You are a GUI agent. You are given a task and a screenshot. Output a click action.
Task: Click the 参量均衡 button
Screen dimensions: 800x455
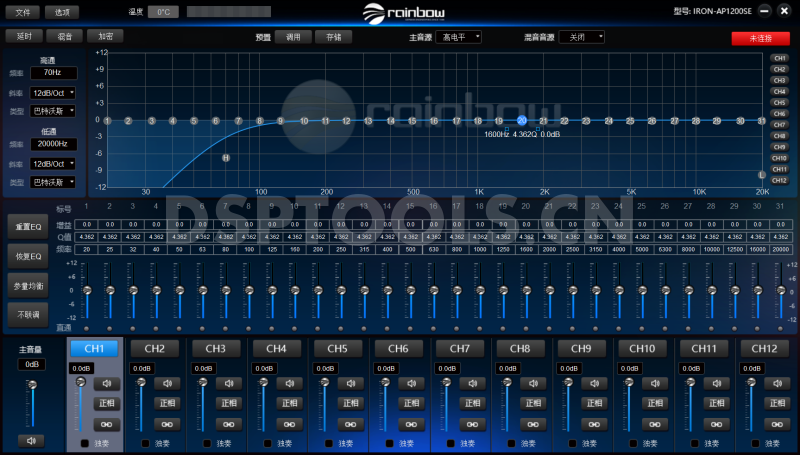(x=28, y=286)
